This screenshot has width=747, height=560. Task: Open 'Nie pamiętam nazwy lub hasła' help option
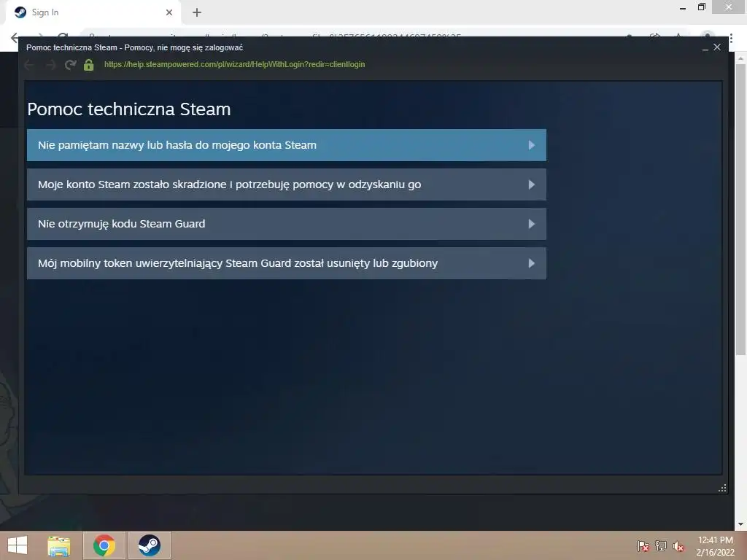[286, 145]
